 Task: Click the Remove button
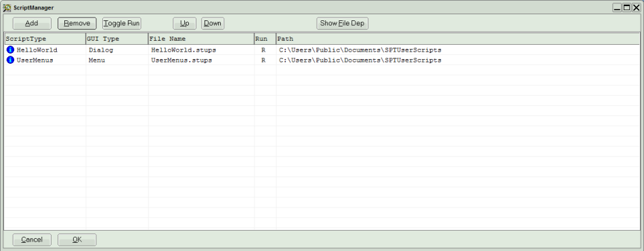point(77,24)
